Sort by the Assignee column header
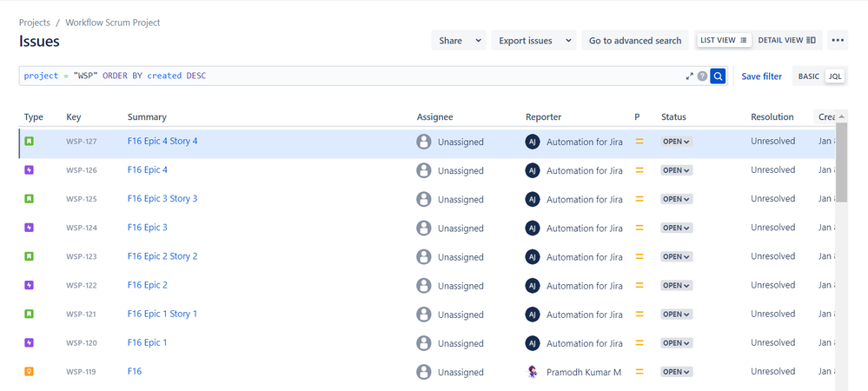Viewport: 868px width, 391px height. click(x=434, y=116)
